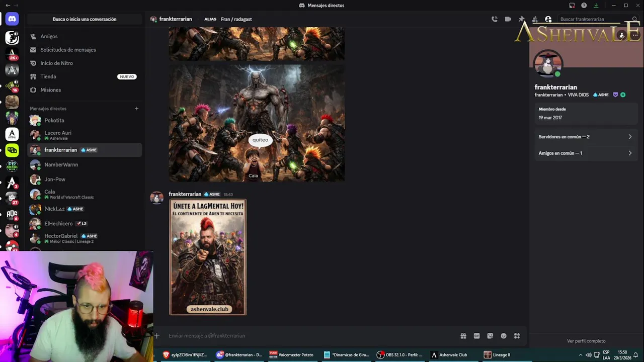Open the inbox icon in title bar
Viewport: 644px width, 362px height.
(572, 5)
